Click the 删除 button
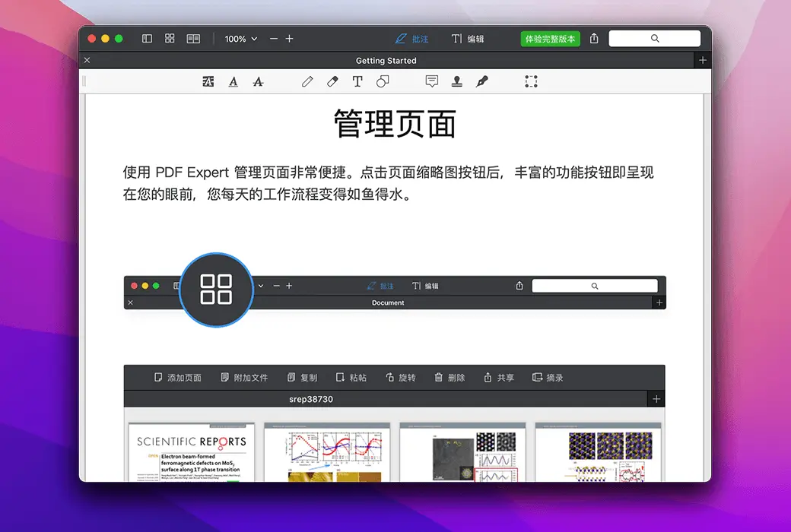 pos(450,377)
